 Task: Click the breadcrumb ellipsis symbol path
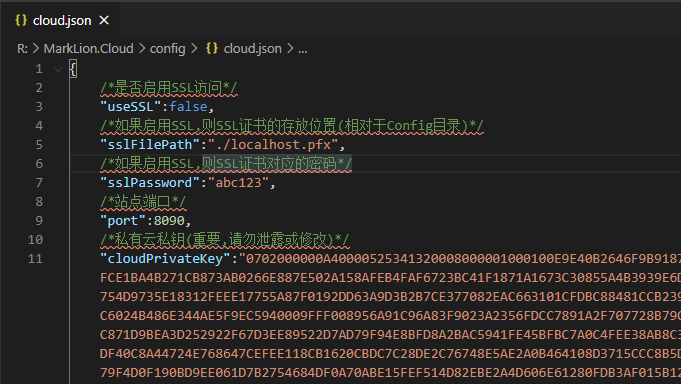(303, 49)
